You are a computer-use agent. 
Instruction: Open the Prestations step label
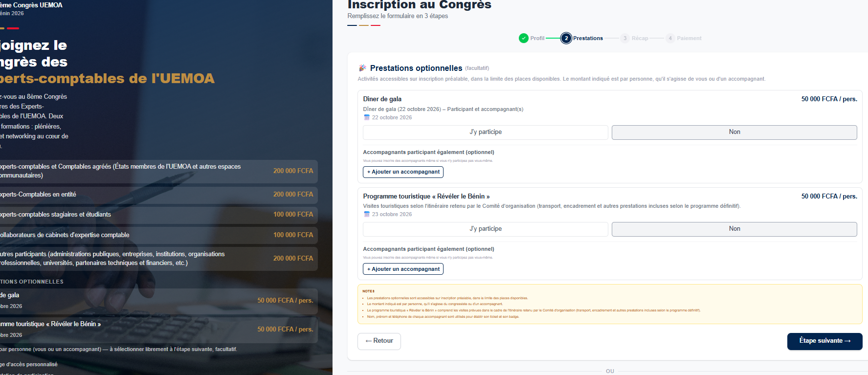coord(588,38)
